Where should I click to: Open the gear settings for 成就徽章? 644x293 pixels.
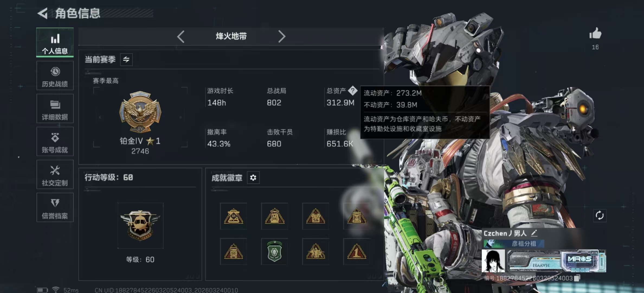point(253,178)
